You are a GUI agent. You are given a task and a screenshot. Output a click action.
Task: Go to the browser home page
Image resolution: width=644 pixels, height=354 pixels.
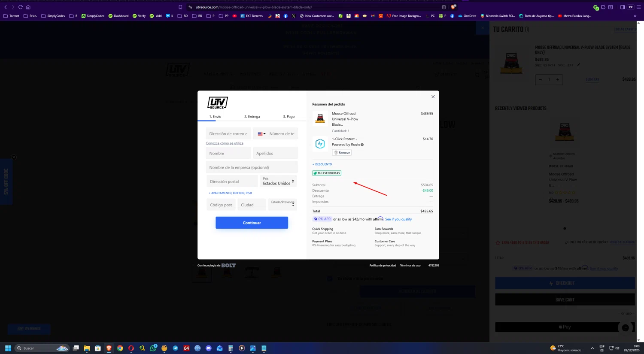[28, 7]
